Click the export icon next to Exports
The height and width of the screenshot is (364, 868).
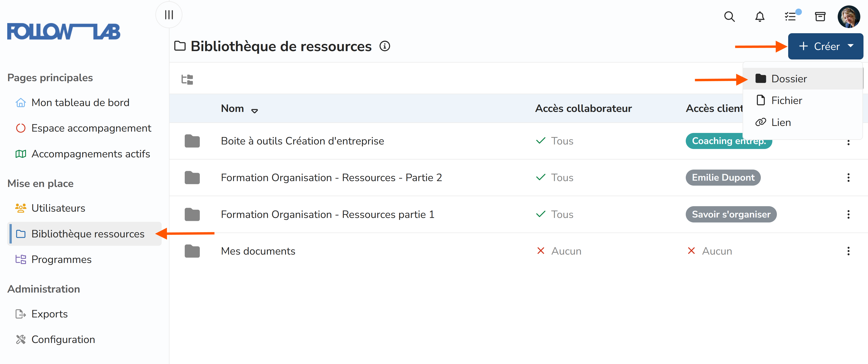(x=21, y=314)
